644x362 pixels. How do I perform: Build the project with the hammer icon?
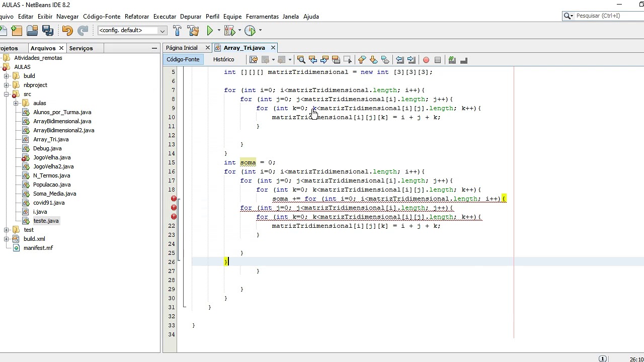tap(177, 31)
